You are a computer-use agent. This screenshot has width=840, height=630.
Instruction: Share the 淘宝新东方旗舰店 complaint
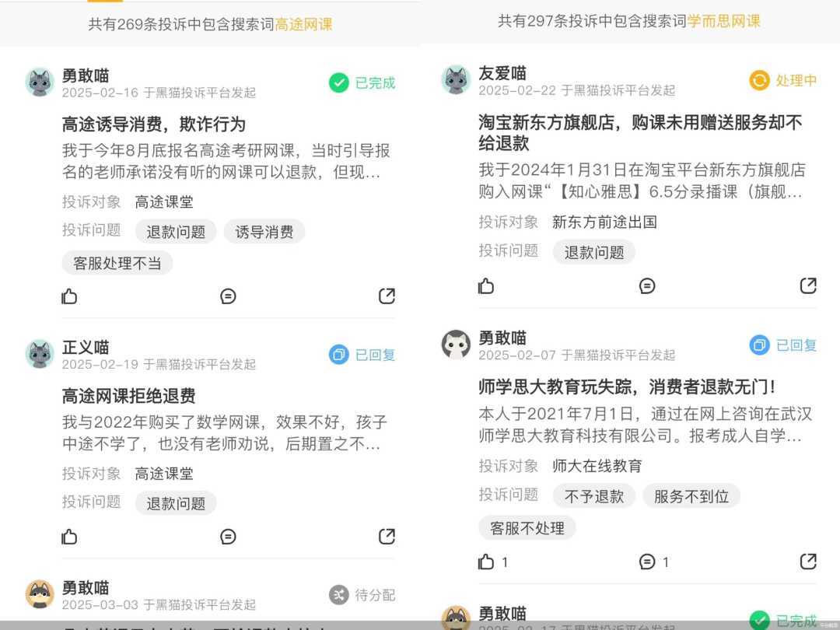click(x=808, y=285)
